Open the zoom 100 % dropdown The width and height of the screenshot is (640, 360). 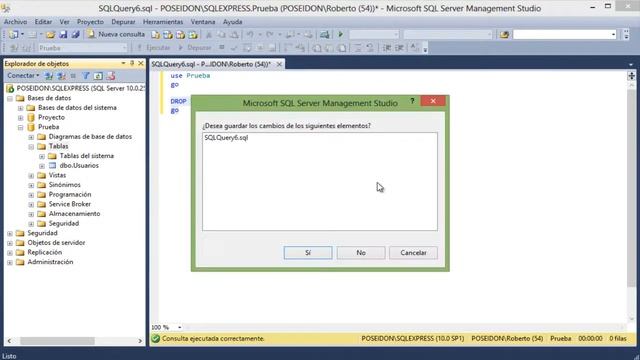tap(179, 327)
